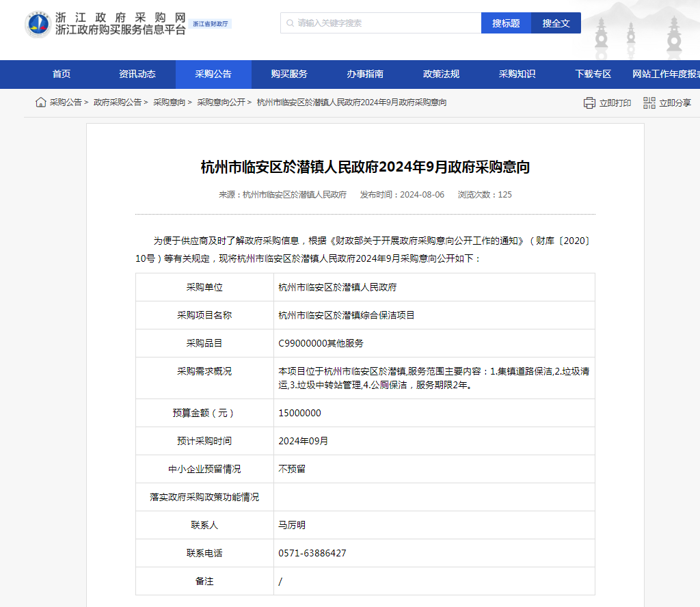Viewport: 700px width, 607px height.
Task: Open the 政策法规 menu item
Action: [441, 74]
